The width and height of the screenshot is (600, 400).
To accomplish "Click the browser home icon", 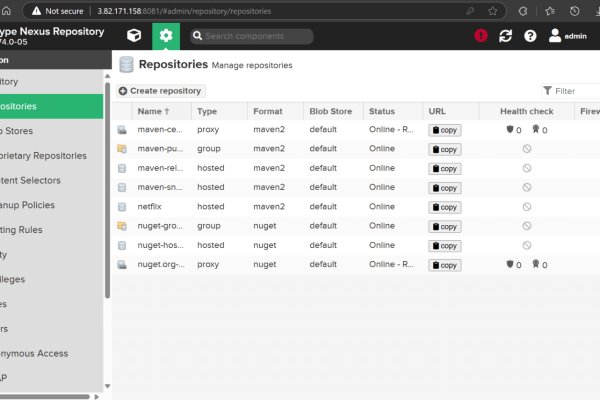I will coord(6,11).
